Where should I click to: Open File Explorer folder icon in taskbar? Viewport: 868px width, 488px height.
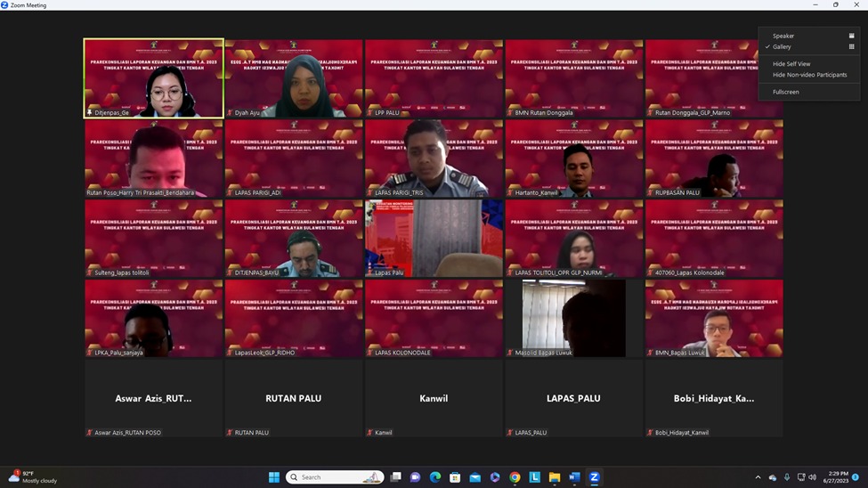pyautogui.click(x=555, y=477)
